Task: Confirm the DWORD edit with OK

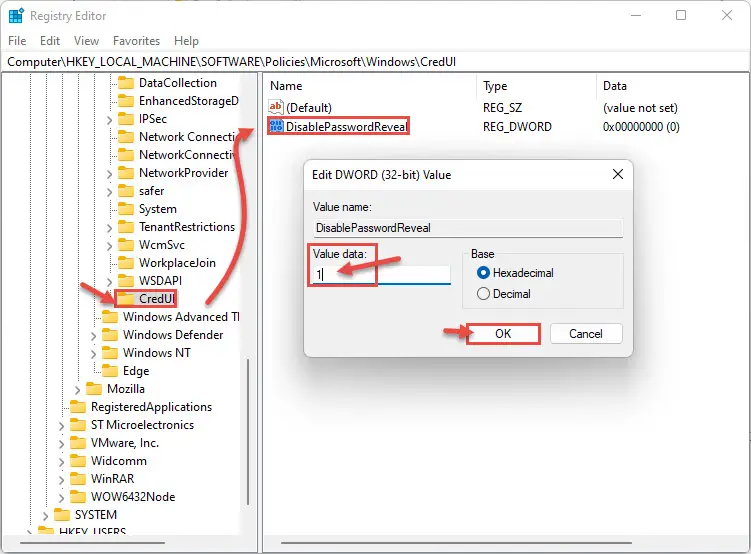Action: tap(503, 334)
